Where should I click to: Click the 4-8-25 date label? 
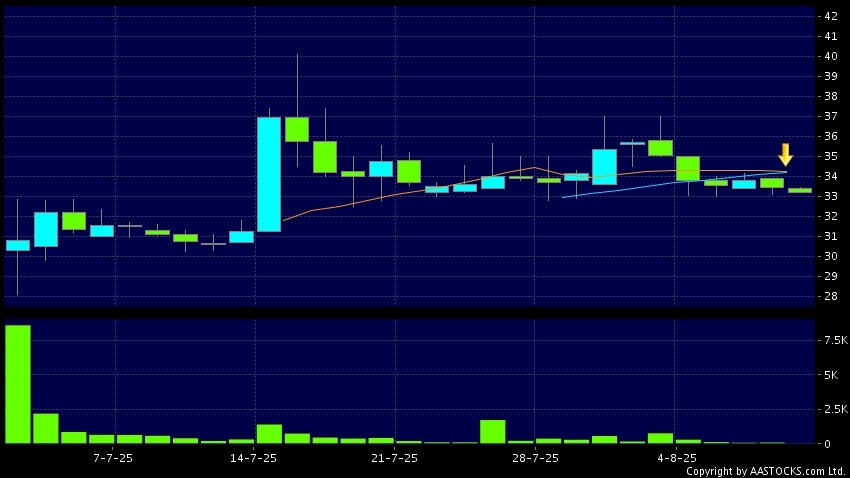pos(677,458)
